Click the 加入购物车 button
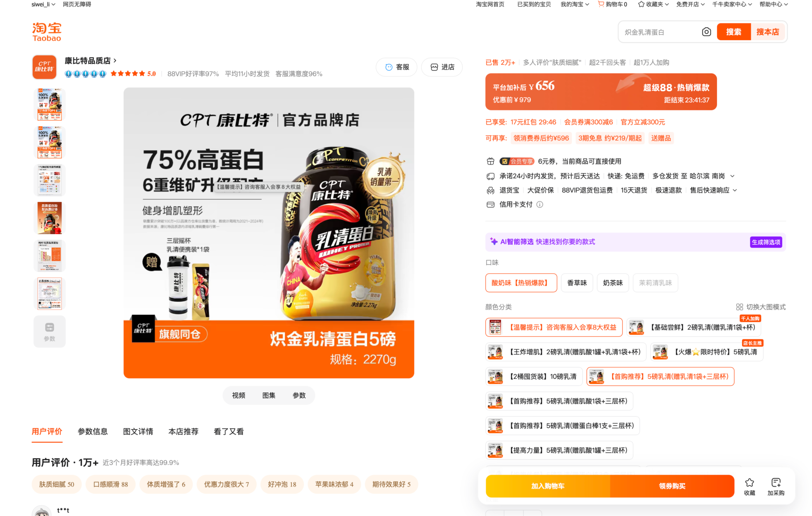This screenshot has width=812, height=516. coord(548,486)
